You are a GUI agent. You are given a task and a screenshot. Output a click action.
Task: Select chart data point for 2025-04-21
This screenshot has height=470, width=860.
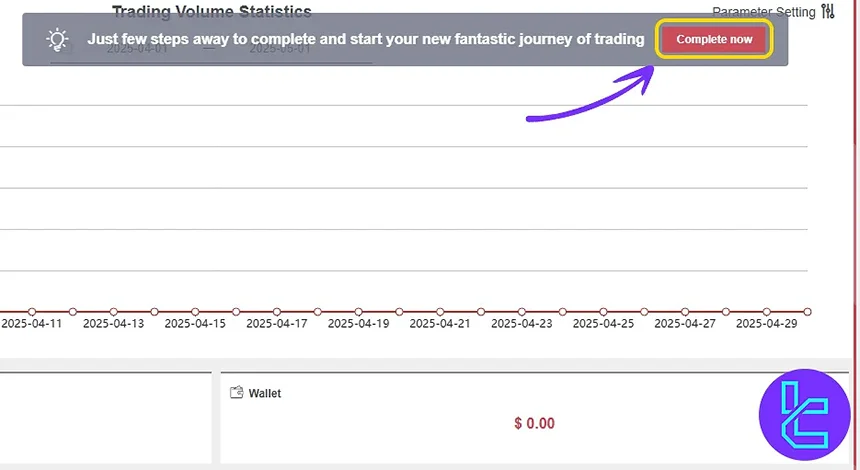pyautogui.click(x=440, y=312)
